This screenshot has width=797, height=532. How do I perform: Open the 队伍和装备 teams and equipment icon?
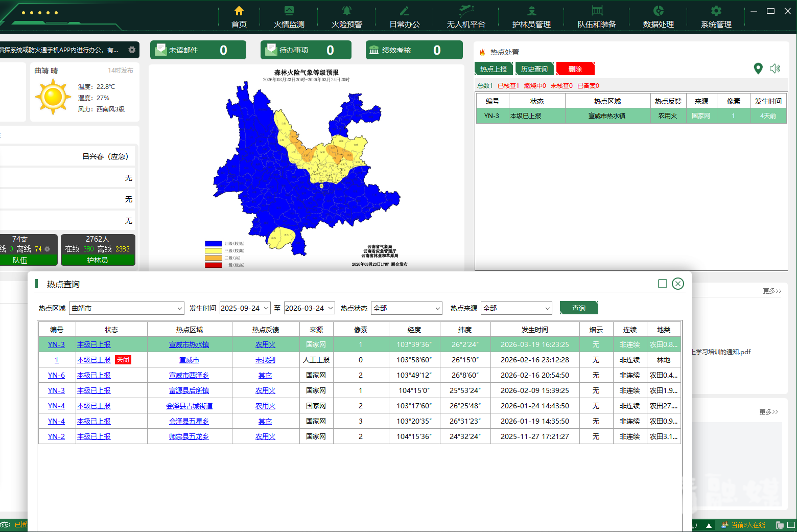597,11
